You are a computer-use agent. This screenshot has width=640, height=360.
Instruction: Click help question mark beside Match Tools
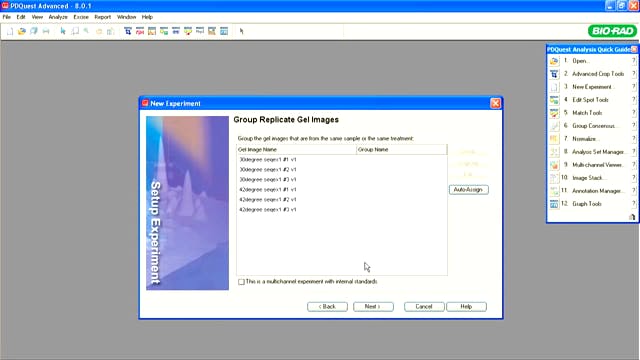point(633,113)
